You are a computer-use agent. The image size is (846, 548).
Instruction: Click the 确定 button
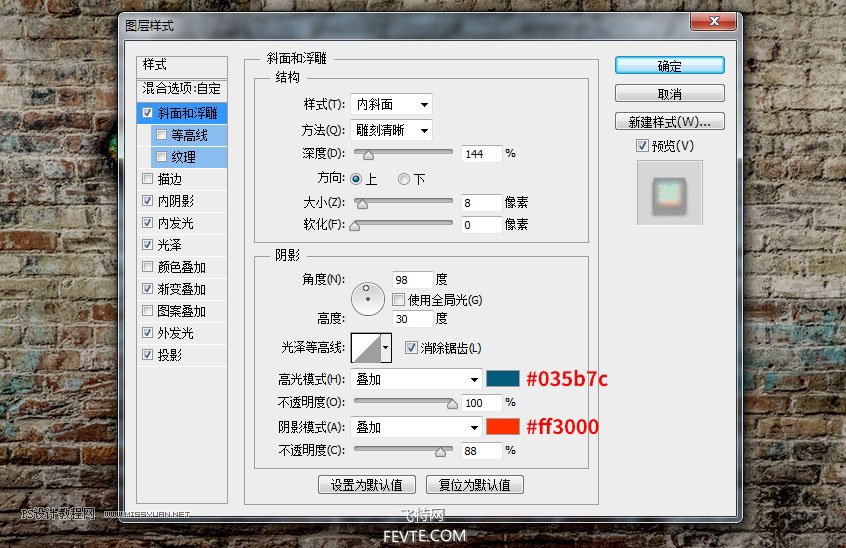point(670,66)
